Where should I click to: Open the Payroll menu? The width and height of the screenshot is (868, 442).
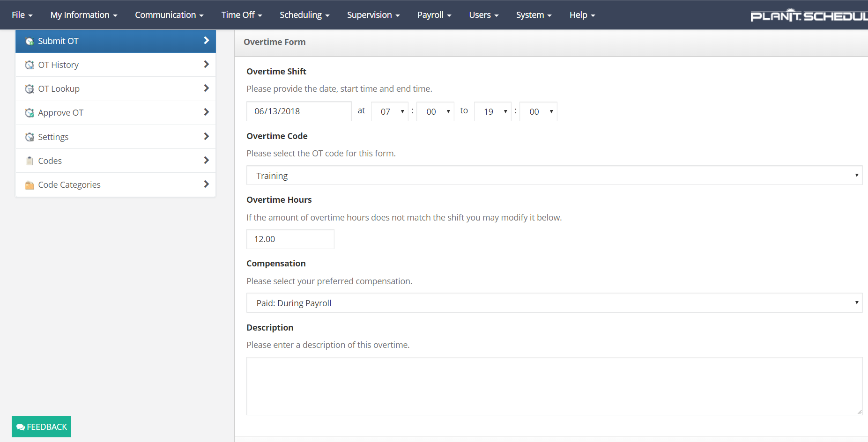point(434,15)
